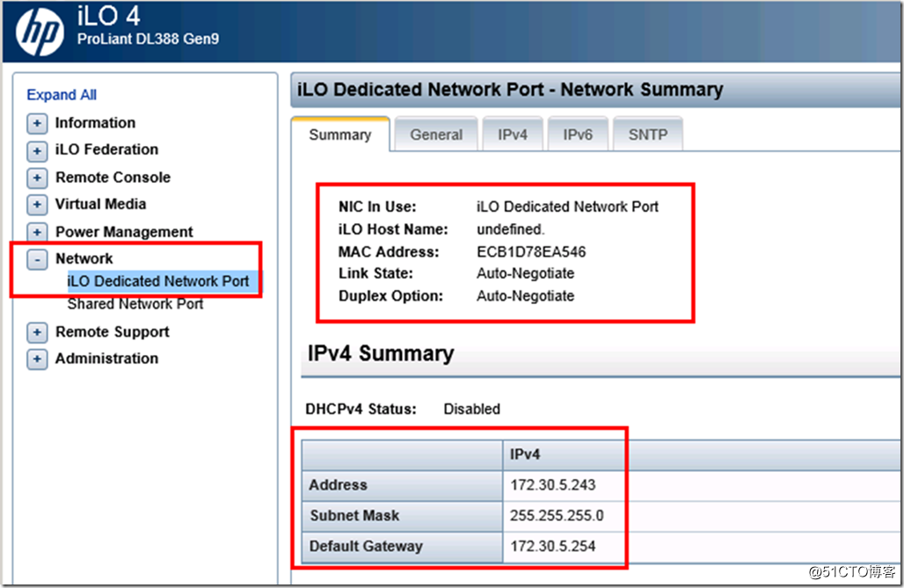This screenshot has height=588, width=904.
Task: Expand the iLO Federation node
Action: [x=37, y=151]
